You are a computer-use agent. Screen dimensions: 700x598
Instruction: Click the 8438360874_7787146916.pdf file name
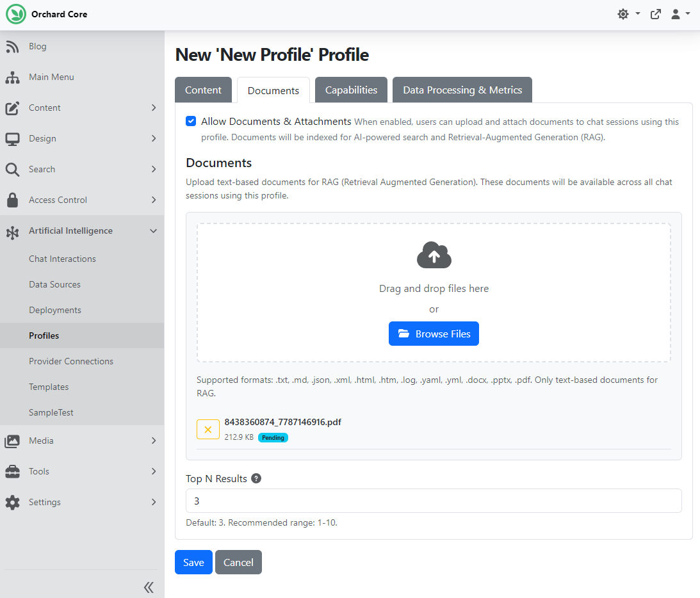pyautogui.click(x=282, y=422)
